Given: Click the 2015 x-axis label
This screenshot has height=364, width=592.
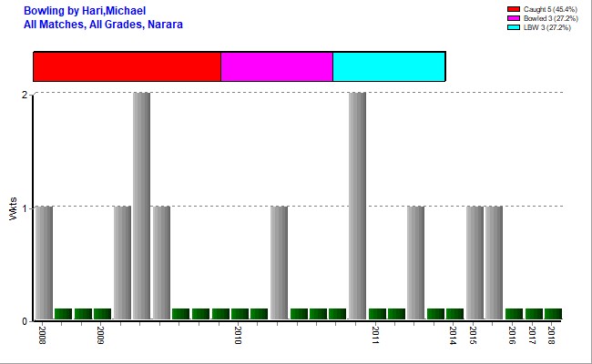Looking at the screenshot, I should point(473,335).
